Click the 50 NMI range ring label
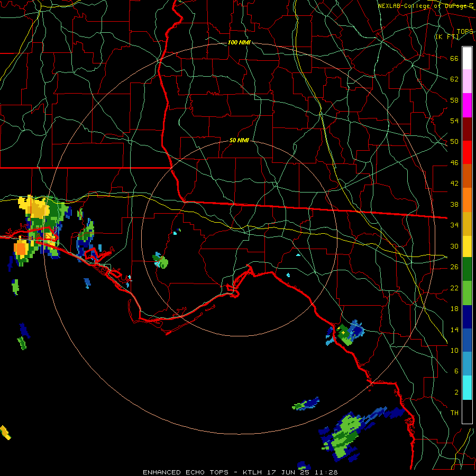Screen dimensions: 476x476 point(239,140)
